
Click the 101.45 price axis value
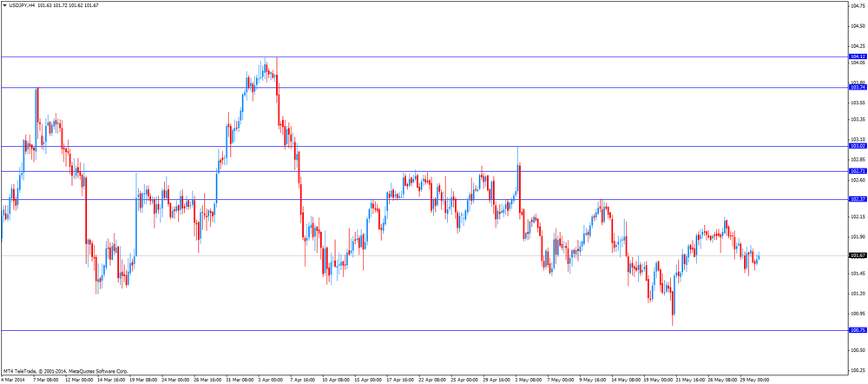[x=858, y=273]
